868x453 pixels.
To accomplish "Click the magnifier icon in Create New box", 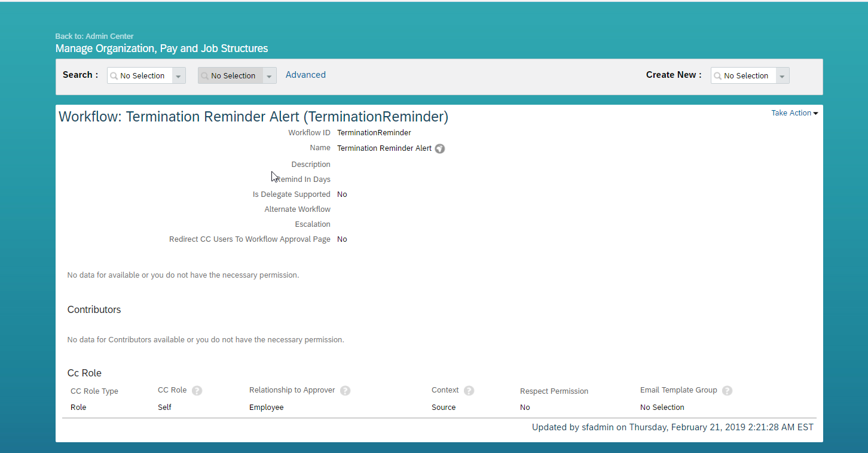I will (717, 76).
